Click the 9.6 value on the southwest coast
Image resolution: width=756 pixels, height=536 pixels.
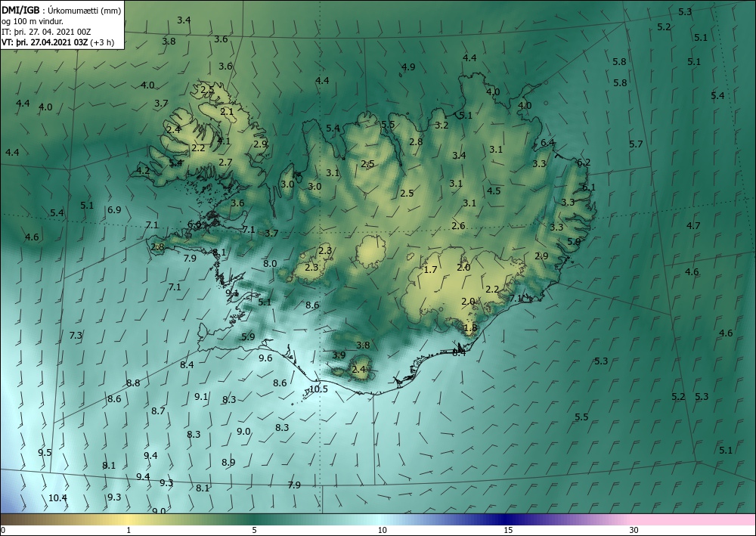(265, 358)
